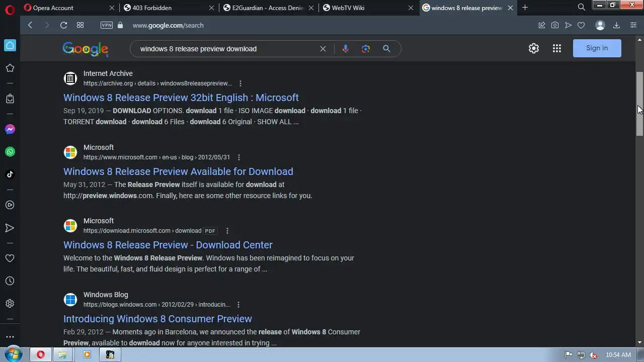Image resolution: width=644 pixels, height=362 pixels.
Task: Open Windows 8 Release Preview 32bit English link
Action: [181, 98]
